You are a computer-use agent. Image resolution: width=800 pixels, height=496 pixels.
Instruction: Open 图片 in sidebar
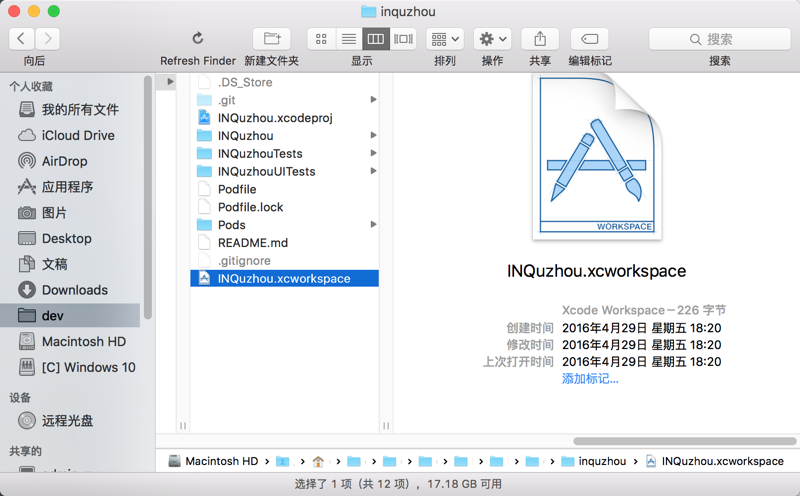pyautogui.click(x=70, y=213)
